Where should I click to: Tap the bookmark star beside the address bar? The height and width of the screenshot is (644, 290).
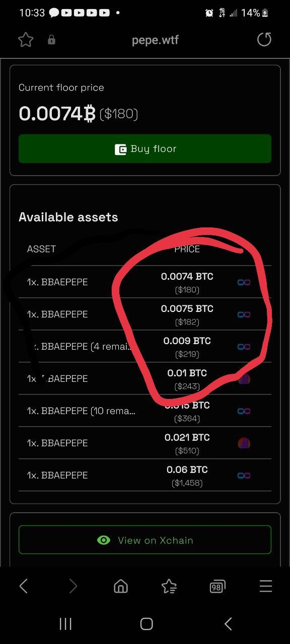[26, 40]
